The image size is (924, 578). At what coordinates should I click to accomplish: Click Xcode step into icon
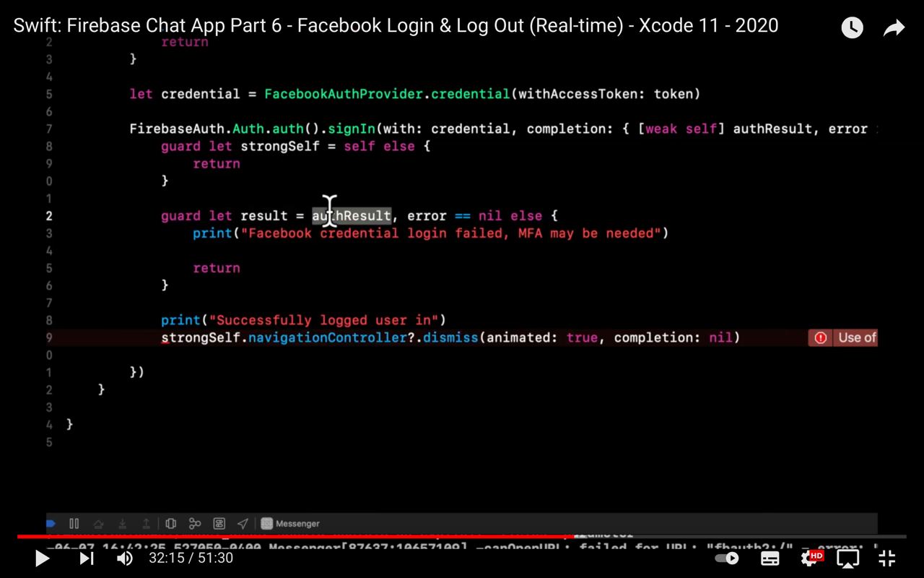point(123,524)
